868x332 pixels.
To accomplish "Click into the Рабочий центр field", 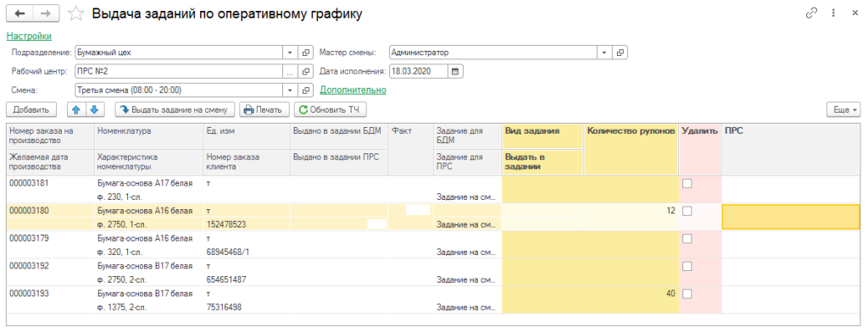I will 180,71.
